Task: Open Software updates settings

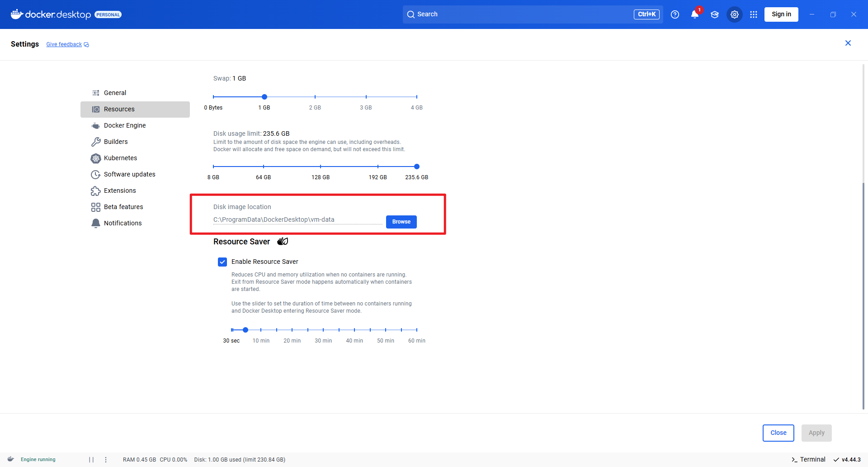Action: (135, 174)
